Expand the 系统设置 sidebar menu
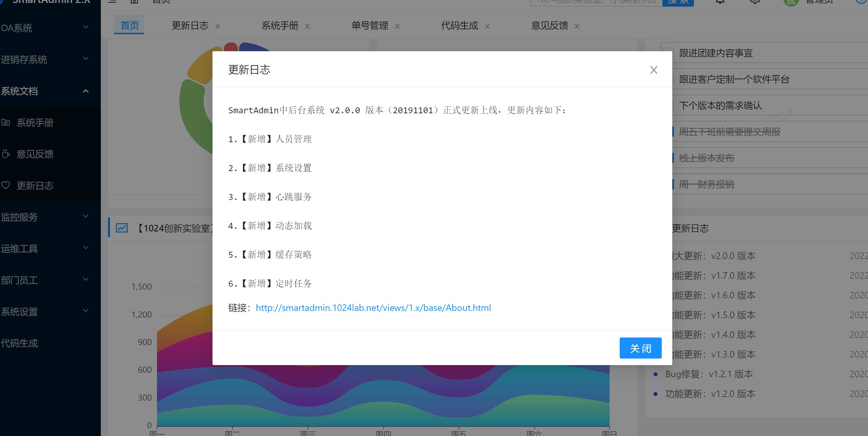This screenshot has width=868, height=436. tap(50, 311)
